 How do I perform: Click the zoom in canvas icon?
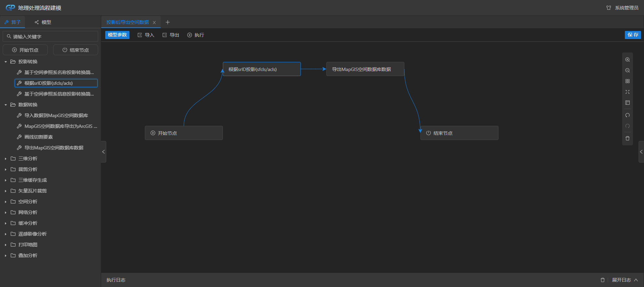tap(627, 60)
